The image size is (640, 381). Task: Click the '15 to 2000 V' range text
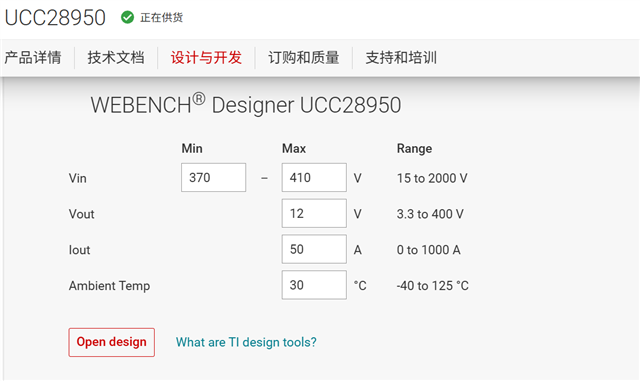point(432,178)
